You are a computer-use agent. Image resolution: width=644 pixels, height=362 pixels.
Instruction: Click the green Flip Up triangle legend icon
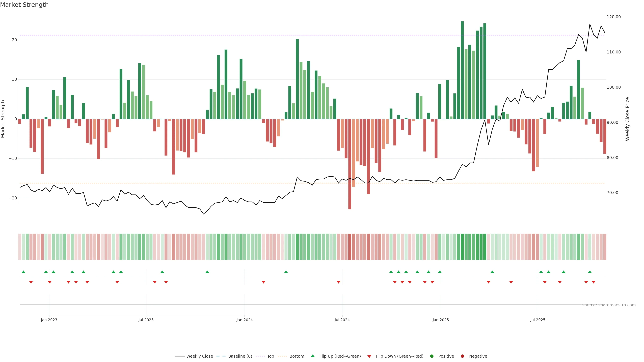point(312,356)
